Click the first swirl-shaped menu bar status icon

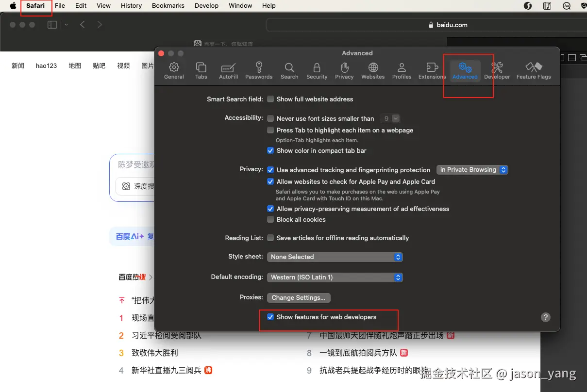(528, 6)
